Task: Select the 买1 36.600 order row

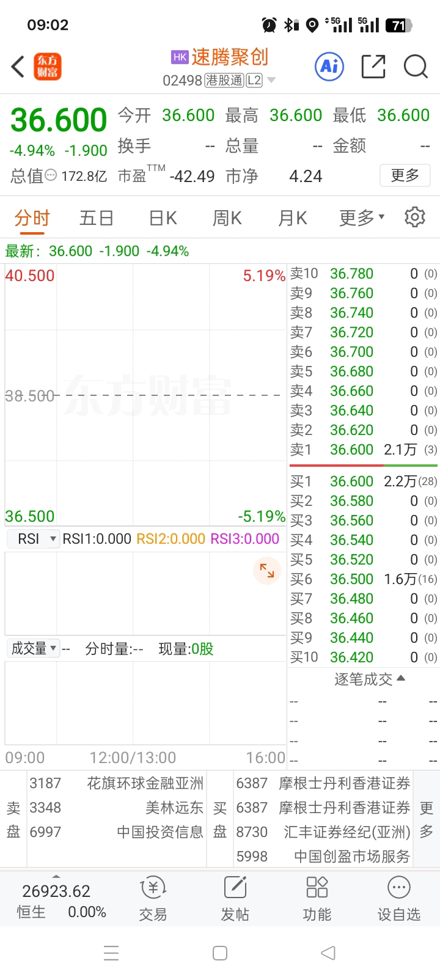Action: coord(364,481)
